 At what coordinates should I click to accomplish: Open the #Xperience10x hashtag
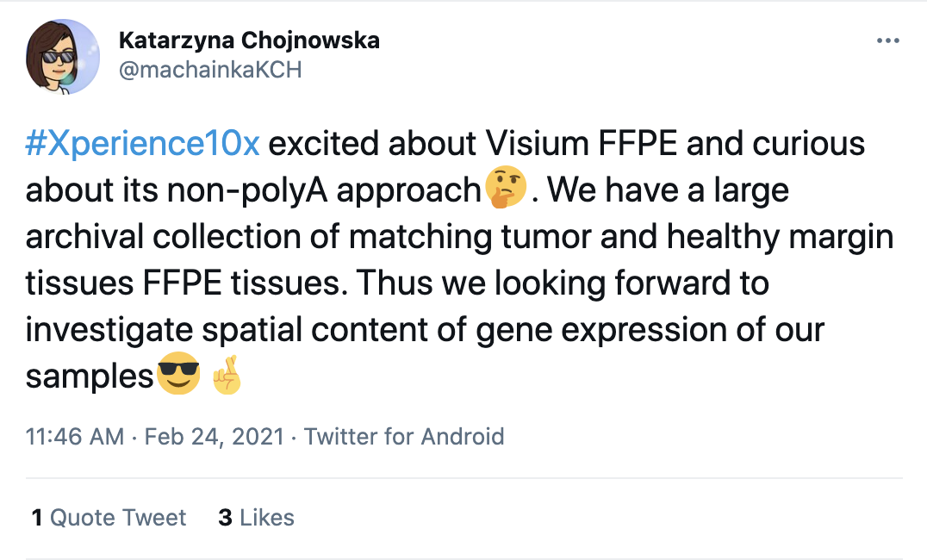[x=142, y=144]
